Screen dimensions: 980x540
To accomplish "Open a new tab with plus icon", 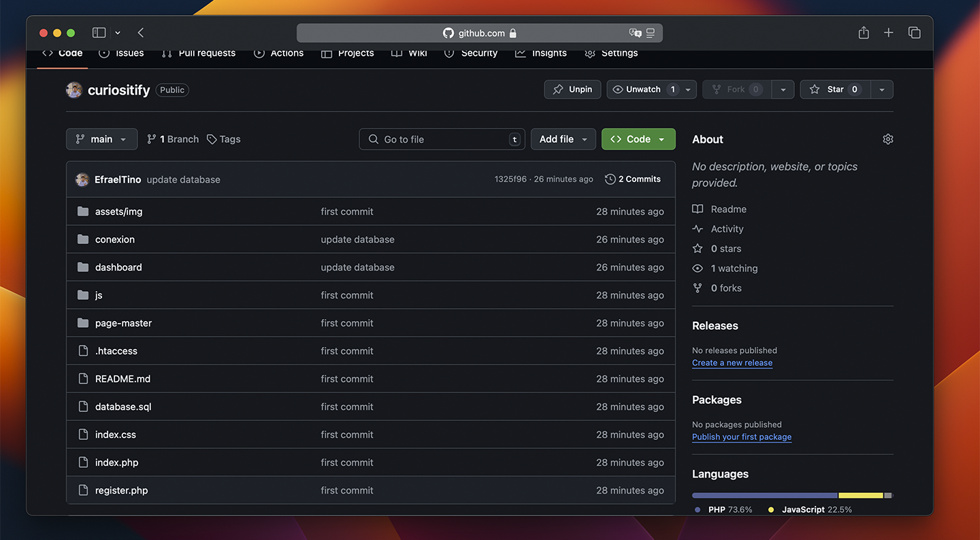I will pyautogui.click(x=889, y=33).
